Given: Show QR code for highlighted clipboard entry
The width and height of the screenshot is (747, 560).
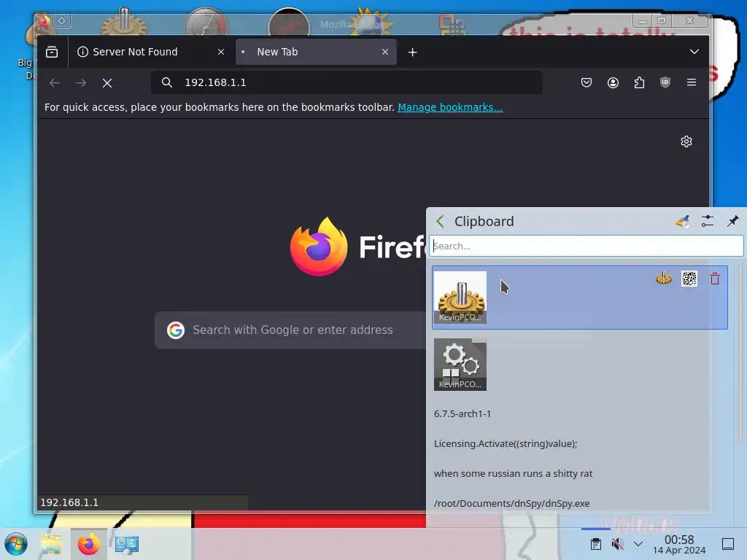Looking at the screenshot, I should point(689,279).
